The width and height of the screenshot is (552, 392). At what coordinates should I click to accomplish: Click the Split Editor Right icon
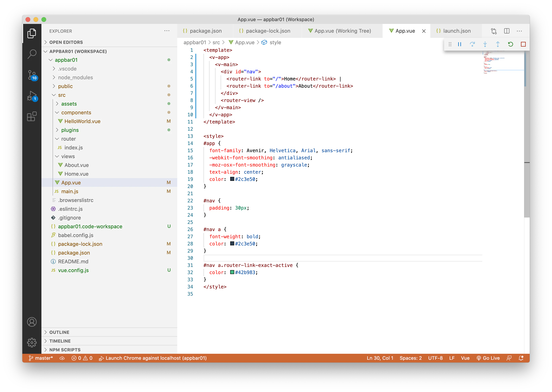(x=507, y=31)
